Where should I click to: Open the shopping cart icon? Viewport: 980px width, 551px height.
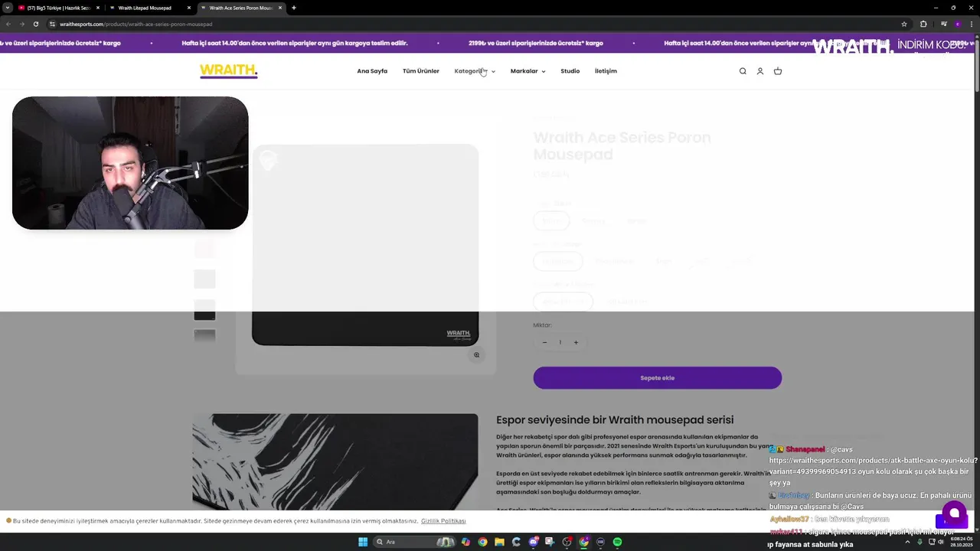click(x=778, y=71)
